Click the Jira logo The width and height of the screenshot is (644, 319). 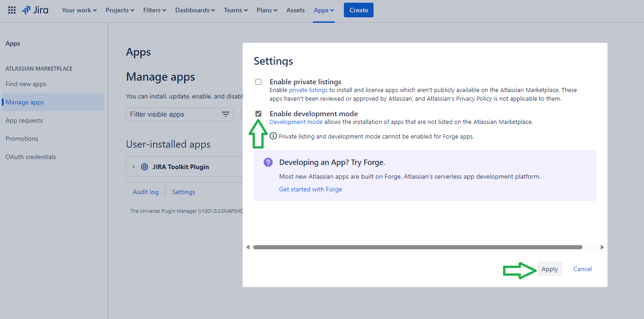pos(35,10)
